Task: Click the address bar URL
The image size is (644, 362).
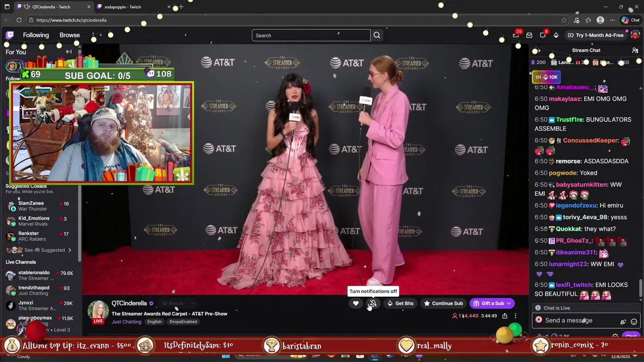Action: pos(71,20)
